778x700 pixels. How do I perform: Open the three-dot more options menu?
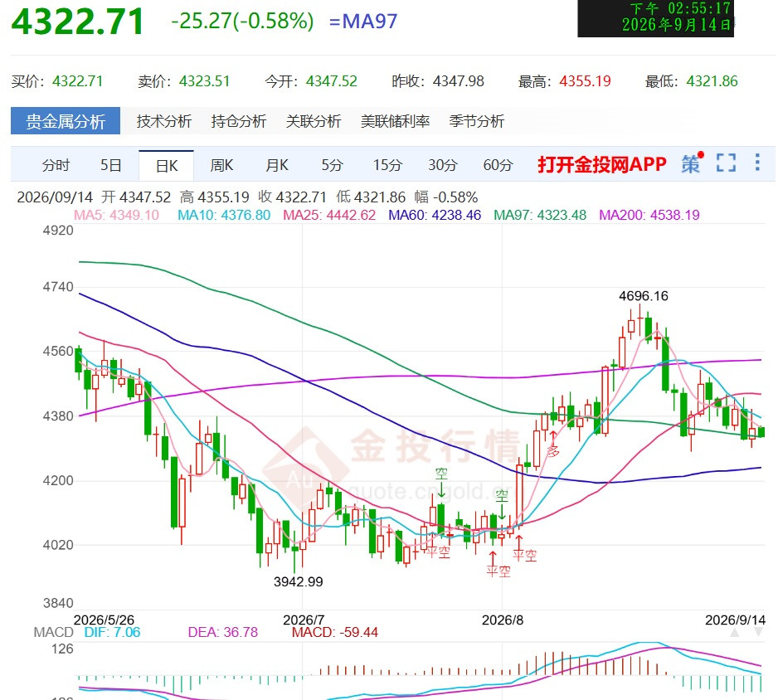(x=757, y=163)
